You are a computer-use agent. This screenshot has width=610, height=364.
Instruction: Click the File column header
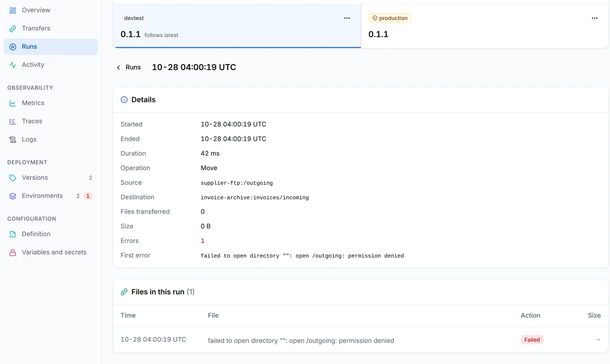pyautogui.click(x=213, y=315)
